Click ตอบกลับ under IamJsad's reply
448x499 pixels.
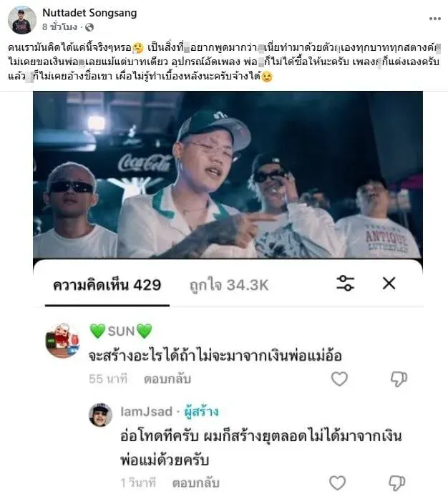(196, 483)
